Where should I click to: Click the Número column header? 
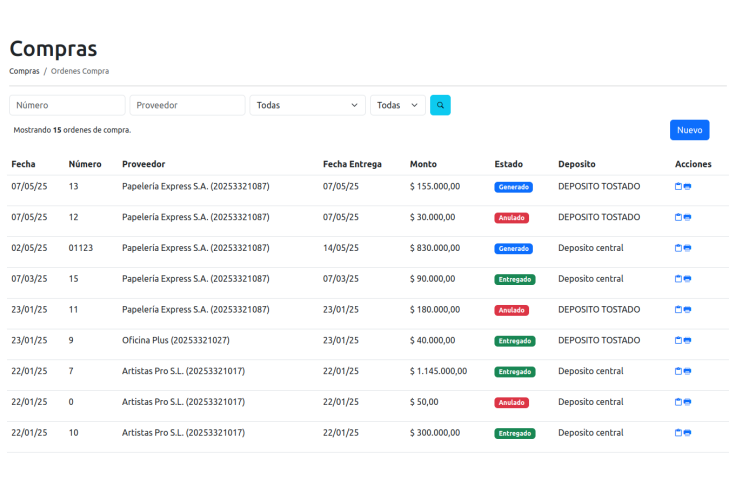coord(85,164)
